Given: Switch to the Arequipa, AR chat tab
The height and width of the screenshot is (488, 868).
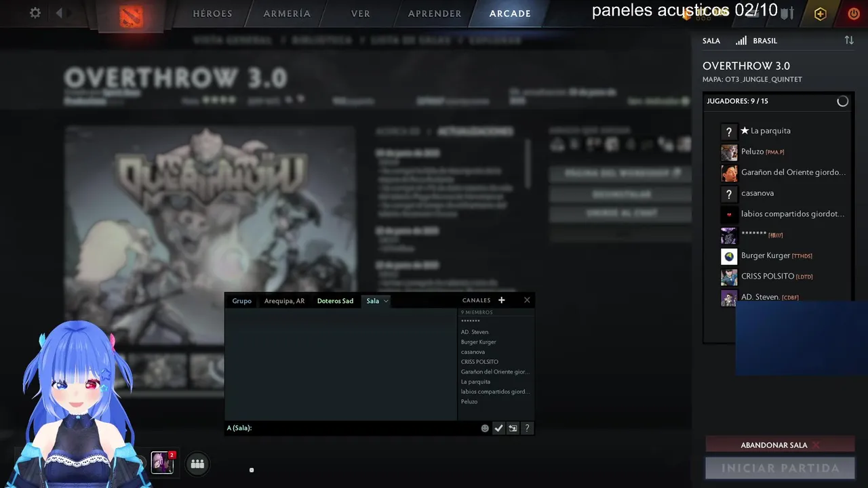Looking at the screenshot, I should 284,301.
